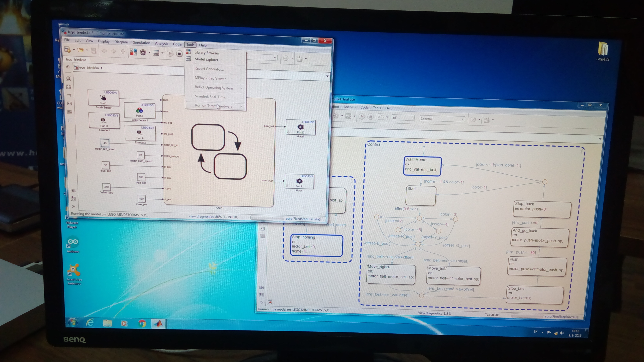Click the Open folder toolbar icon
The height and width of the screenshot is (362, 644).
coord(80,50)
